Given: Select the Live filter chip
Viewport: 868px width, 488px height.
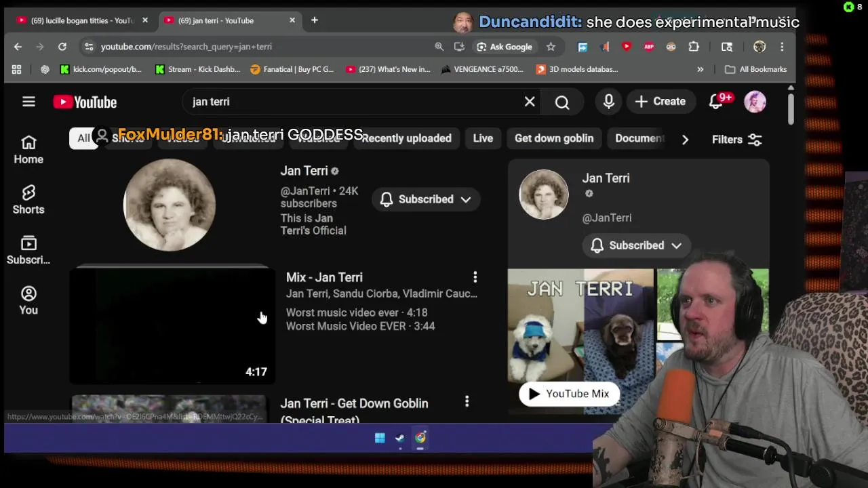Looking at the screenshot, I should (x=483, y=138).
